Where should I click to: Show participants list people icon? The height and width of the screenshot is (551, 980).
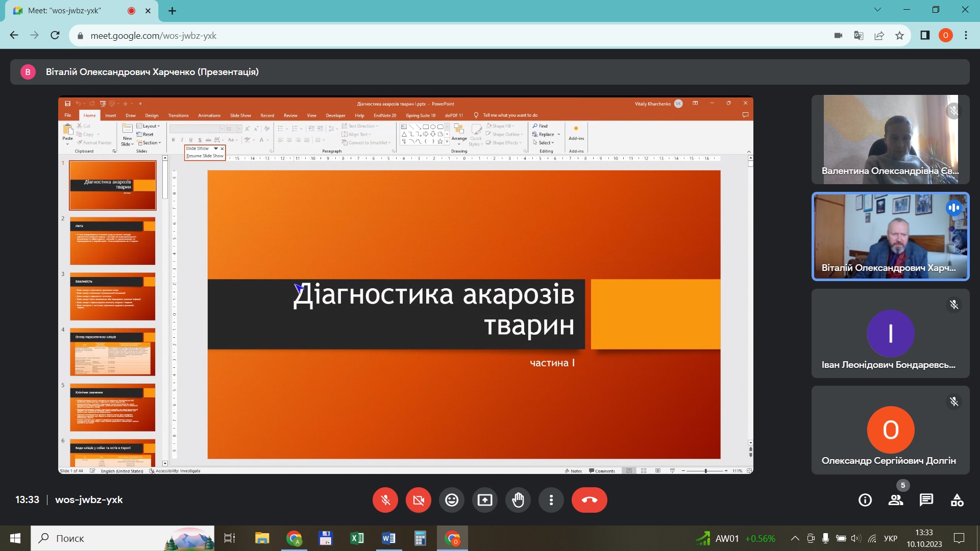pos(896,500)
